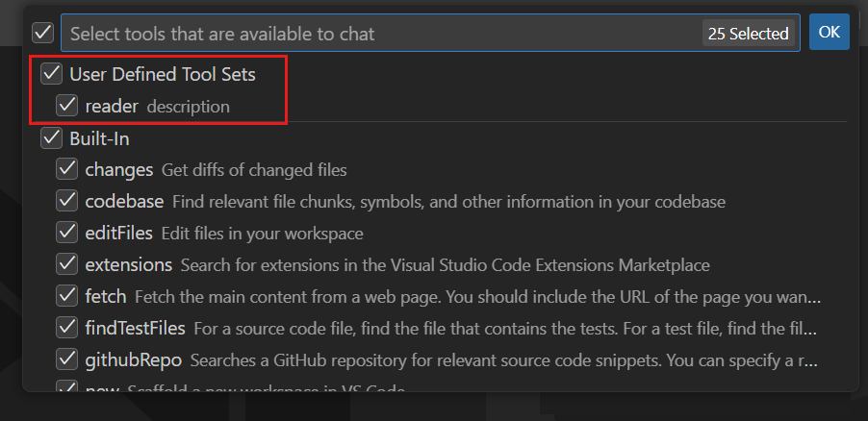
Task: Toggle the editFiles tool checkbox
Action: (x=66, y=233)
